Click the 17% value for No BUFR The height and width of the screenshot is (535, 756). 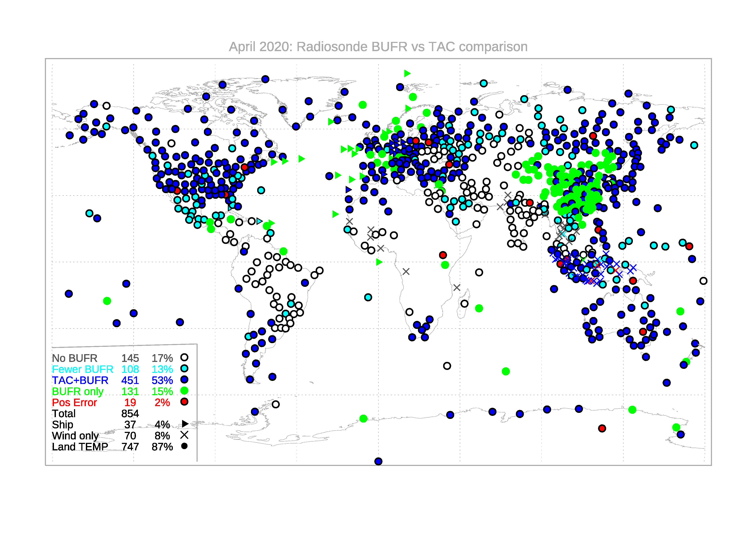162,358
